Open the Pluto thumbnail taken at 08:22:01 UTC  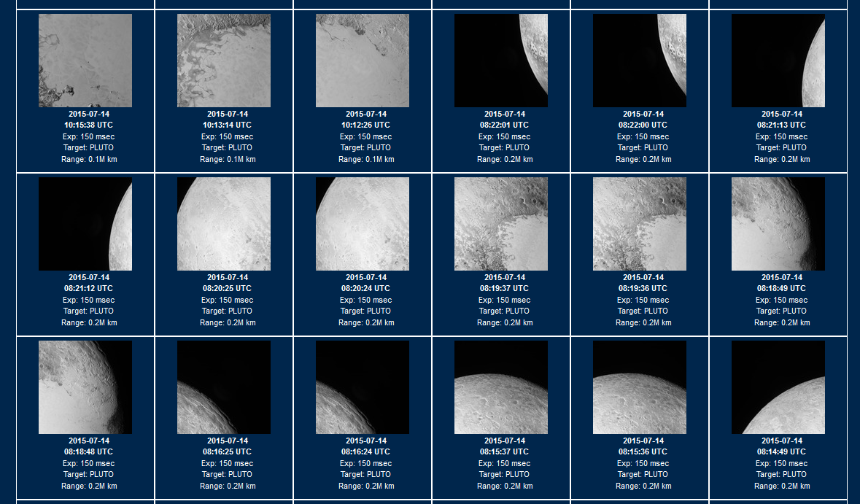[500, 61]
